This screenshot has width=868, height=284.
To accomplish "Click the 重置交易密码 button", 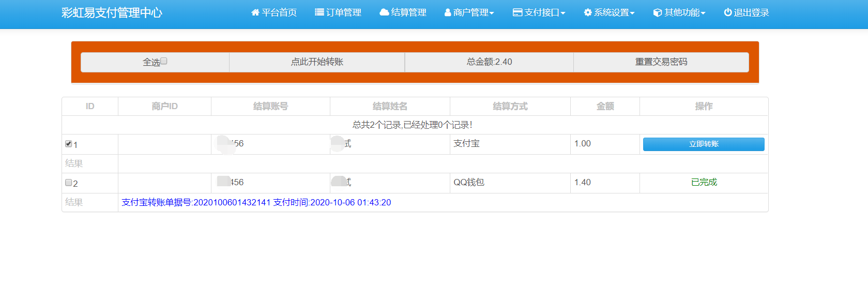I will coord(661,62).
